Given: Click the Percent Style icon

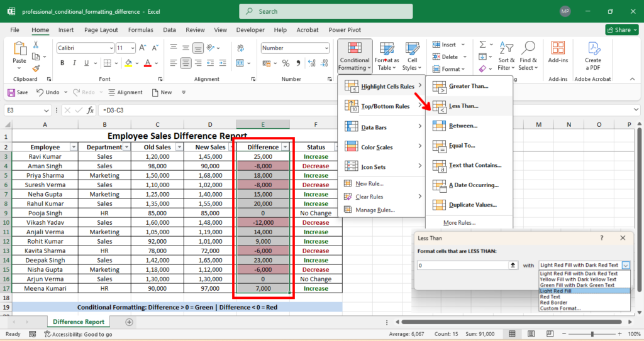Looking at the screenshot, I should pyautogui.click(x=286, y=63).
